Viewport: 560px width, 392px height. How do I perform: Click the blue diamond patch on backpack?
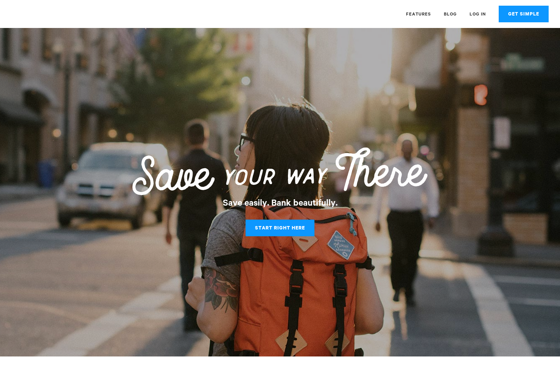(341, 246)
